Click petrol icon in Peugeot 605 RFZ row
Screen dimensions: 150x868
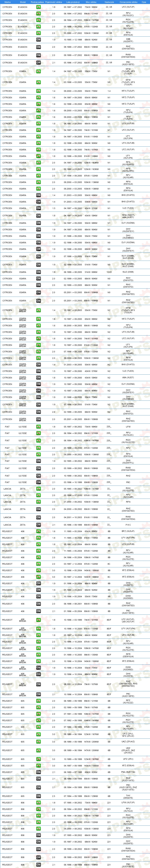click(x=38, y=701)
